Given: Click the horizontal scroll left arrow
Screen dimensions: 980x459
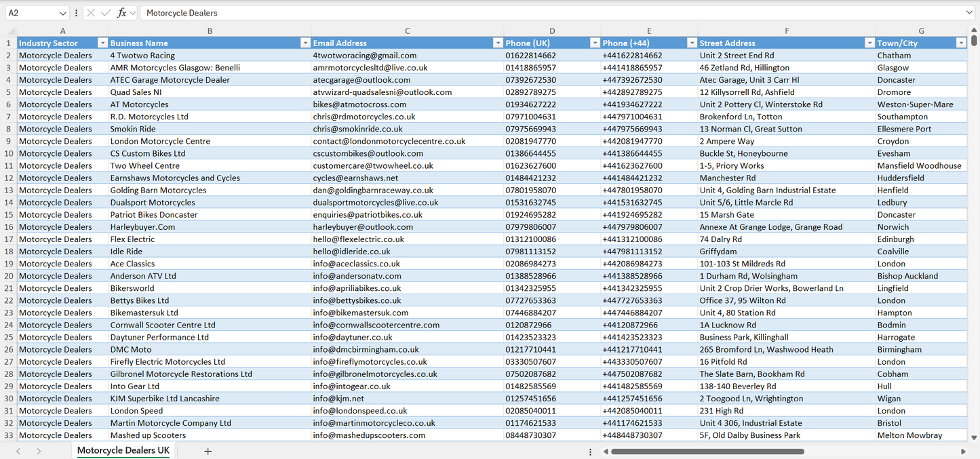Looking at the screenshot, I should 605,451.
